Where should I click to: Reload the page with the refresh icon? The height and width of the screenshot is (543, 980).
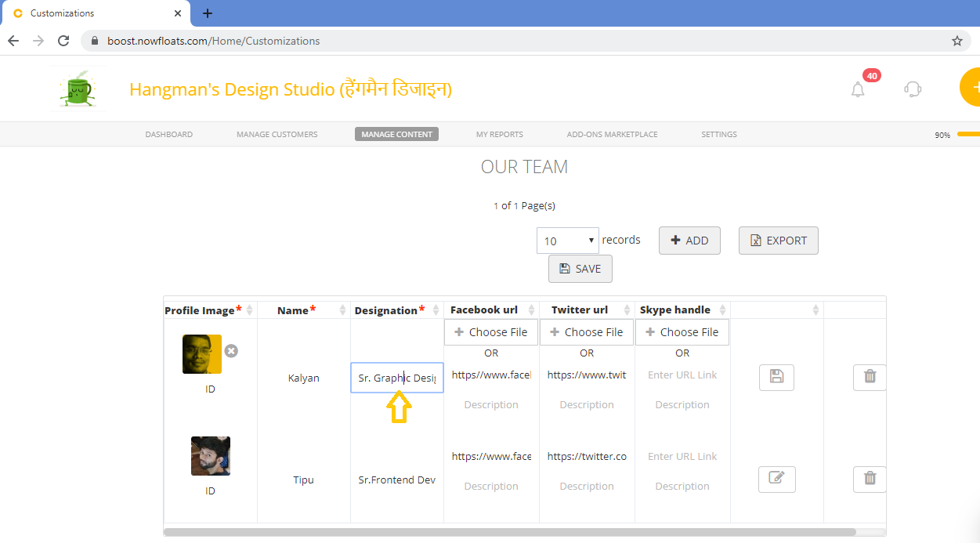(63, 41)
